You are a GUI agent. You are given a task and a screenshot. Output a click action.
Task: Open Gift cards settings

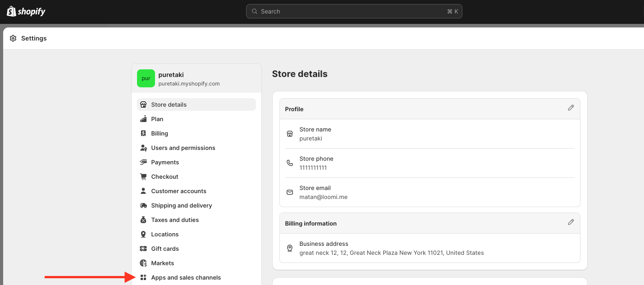[x=196, y=249]
